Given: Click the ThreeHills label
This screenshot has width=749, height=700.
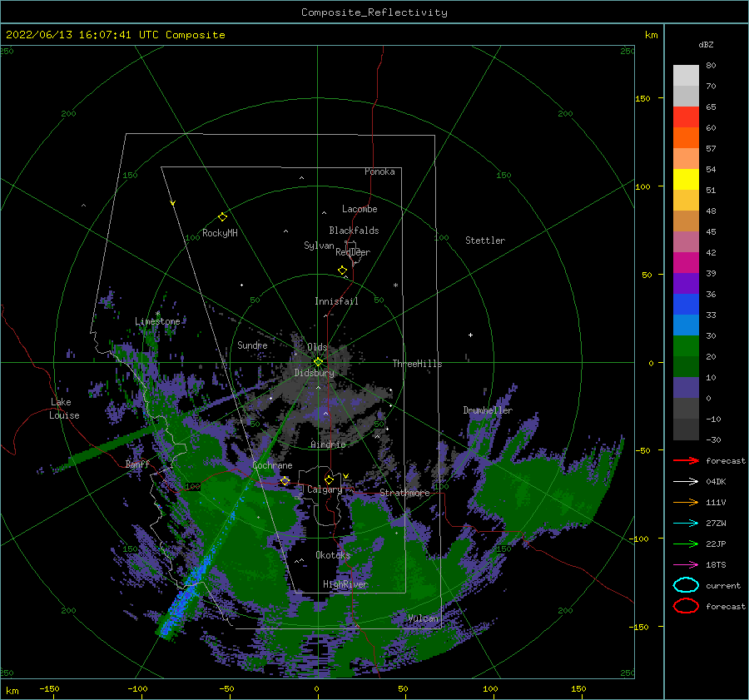Looking at the screenshot, I should (x=417, y=364).
